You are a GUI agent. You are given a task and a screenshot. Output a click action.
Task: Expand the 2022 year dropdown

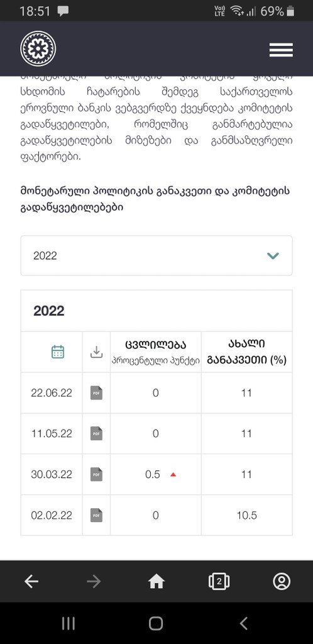(x=156, y=255)
